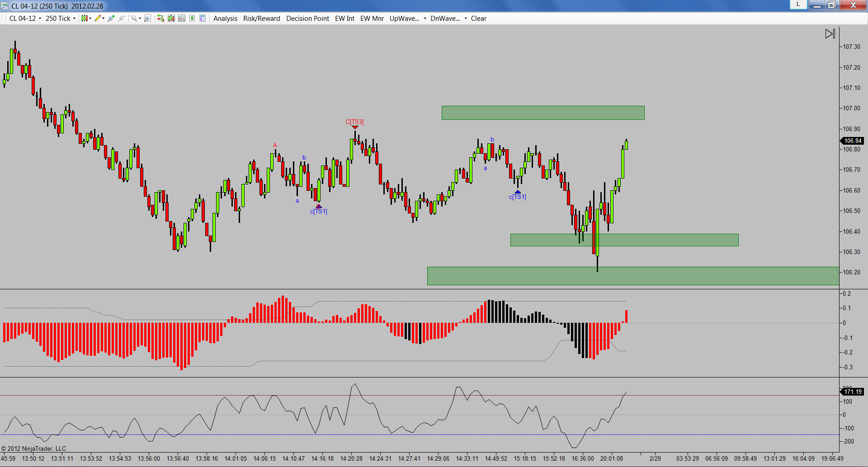Select the green zone near 106.40
Viewport: 868px width, 467px height.
[624, 240]
